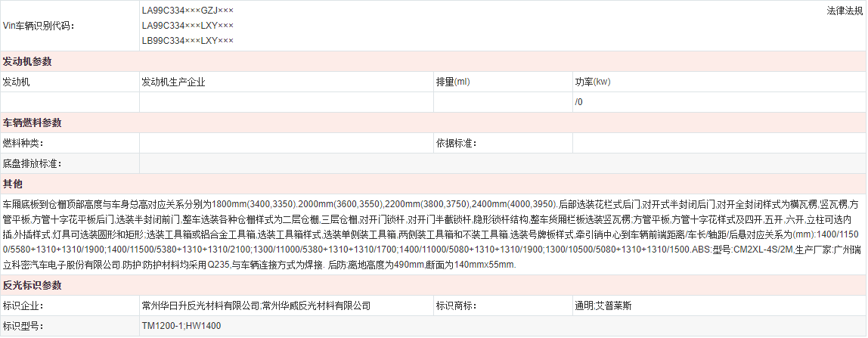The height and width of the screenshot is (338, 868).
Task: Click the 依据标准 label
Action: 456,143
